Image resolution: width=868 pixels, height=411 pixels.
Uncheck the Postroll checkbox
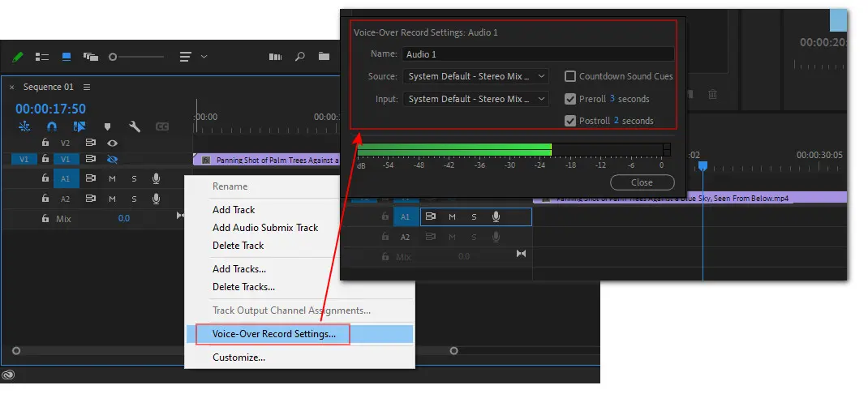(x=570, y=121)
